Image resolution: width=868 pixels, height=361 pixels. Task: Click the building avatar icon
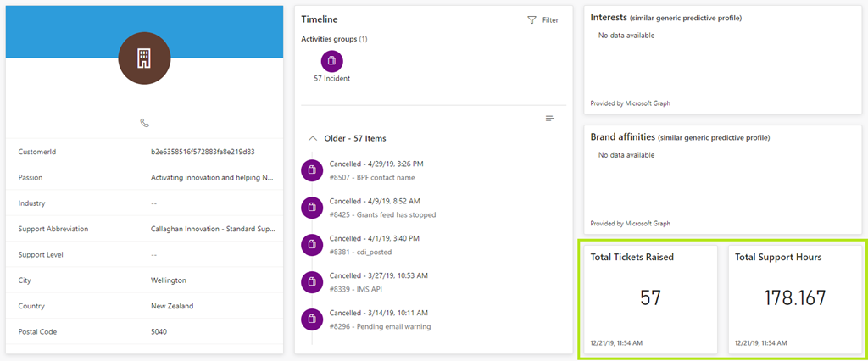point(144,58)
